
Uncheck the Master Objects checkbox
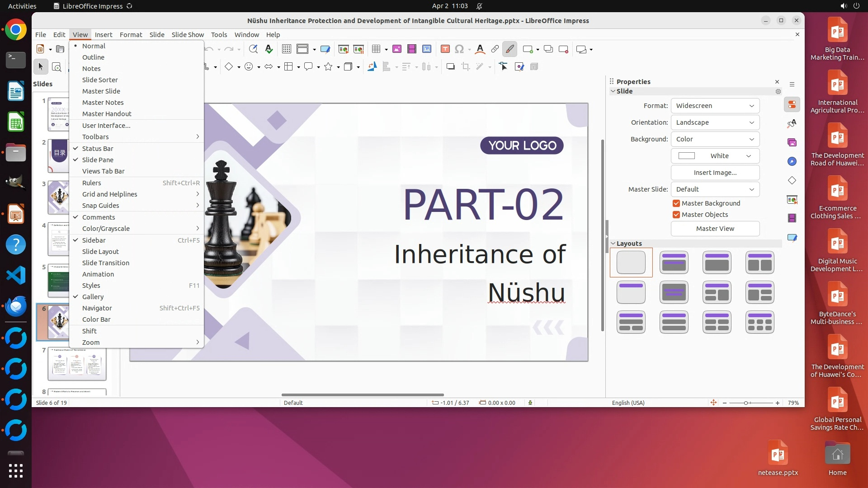click(x=676, y=215)
